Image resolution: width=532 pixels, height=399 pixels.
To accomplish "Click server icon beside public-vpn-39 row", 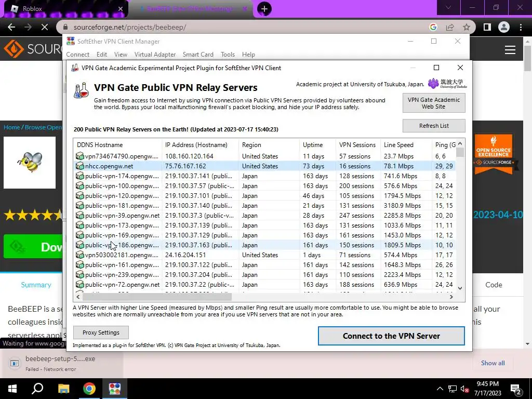I will [x=79, y=215].
